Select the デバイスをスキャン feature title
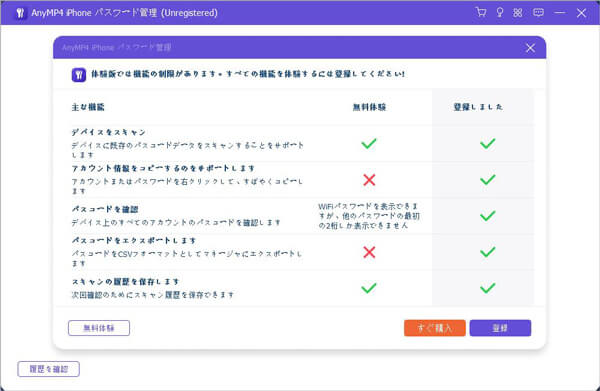 (109, 132)
